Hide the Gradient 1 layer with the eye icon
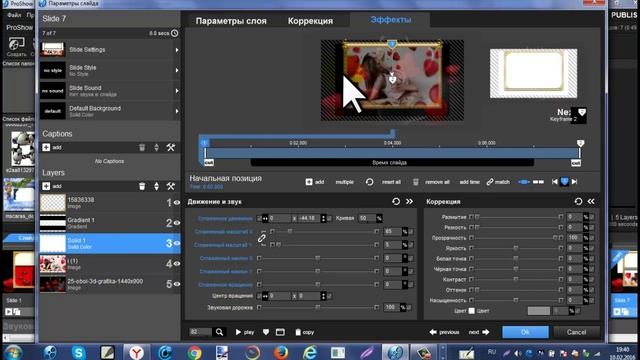640x360 pixels. tap(177, 223)
